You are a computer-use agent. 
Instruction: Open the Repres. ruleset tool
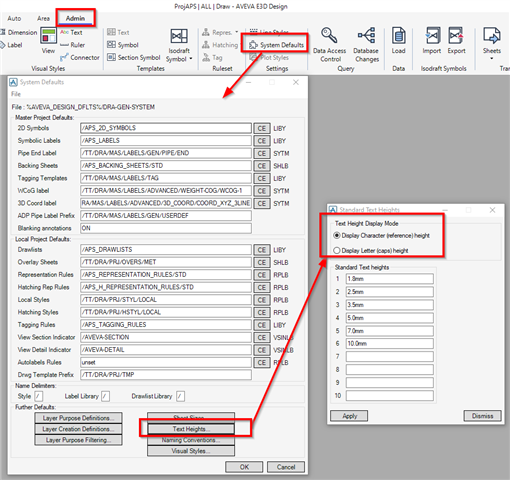coord(217,32)
